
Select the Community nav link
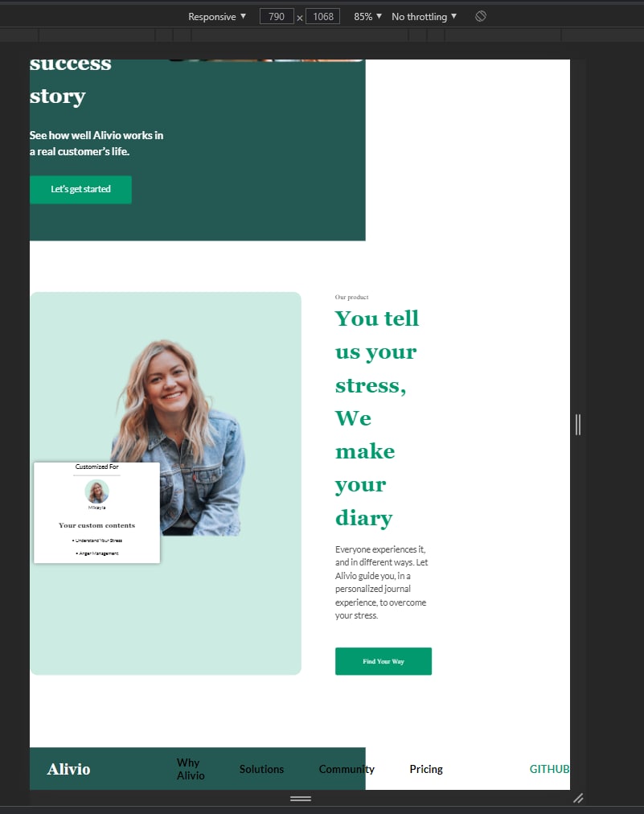tap(347, 769)
